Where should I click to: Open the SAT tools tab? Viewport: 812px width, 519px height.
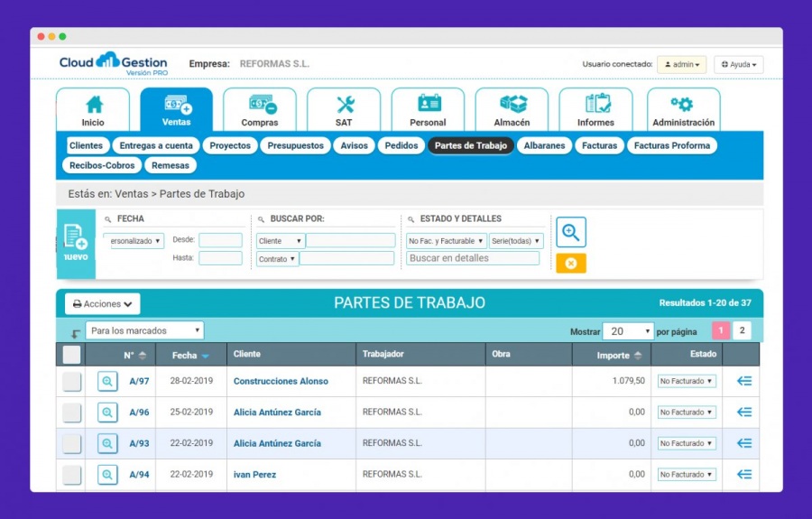point(344,110)
